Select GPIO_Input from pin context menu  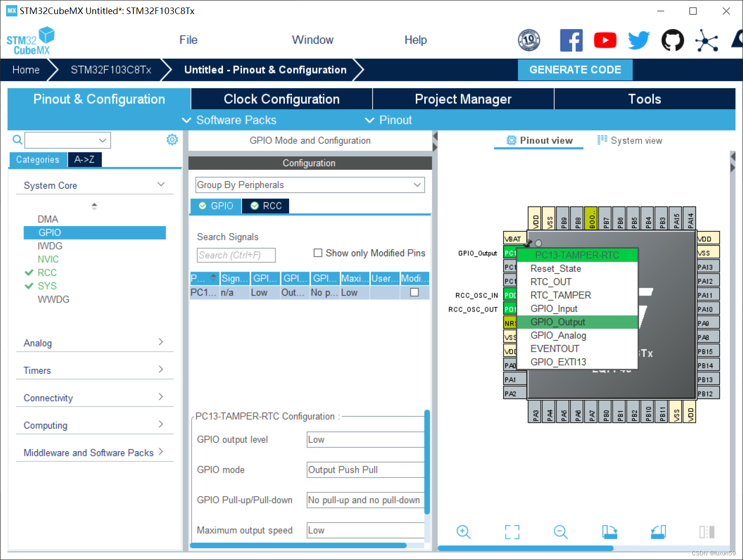[577, 309]
